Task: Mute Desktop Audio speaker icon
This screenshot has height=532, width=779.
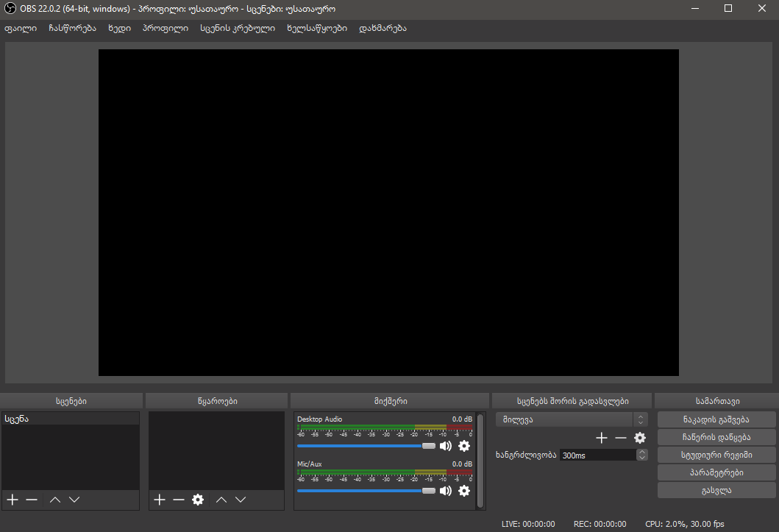Action: tap(446, 446)
